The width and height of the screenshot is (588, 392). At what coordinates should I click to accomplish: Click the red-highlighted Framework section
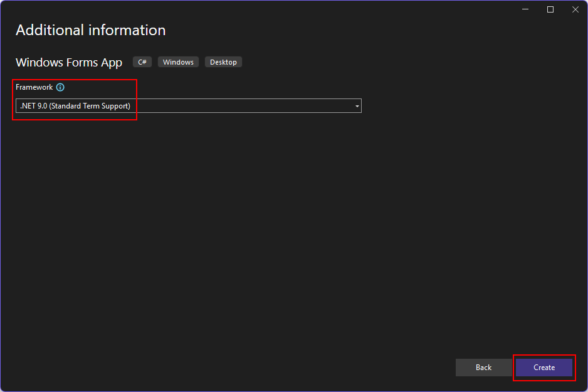[x=75, y=97]
